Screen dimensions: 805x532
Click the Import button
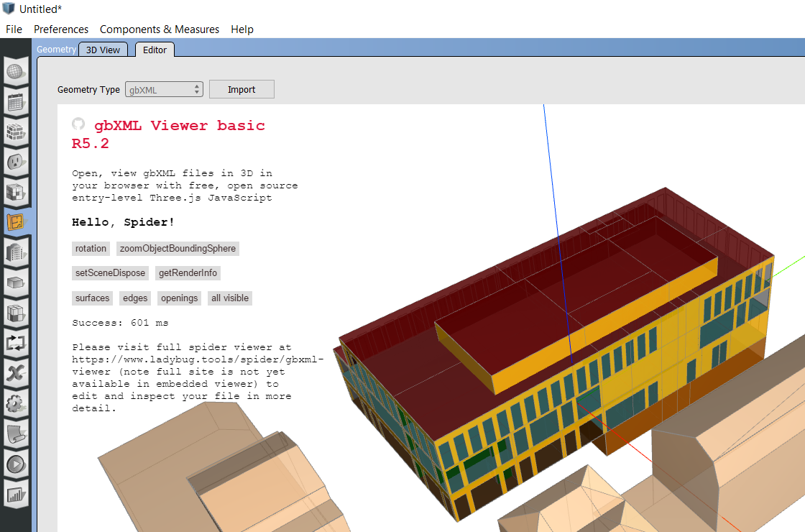(x=241, y=89)
